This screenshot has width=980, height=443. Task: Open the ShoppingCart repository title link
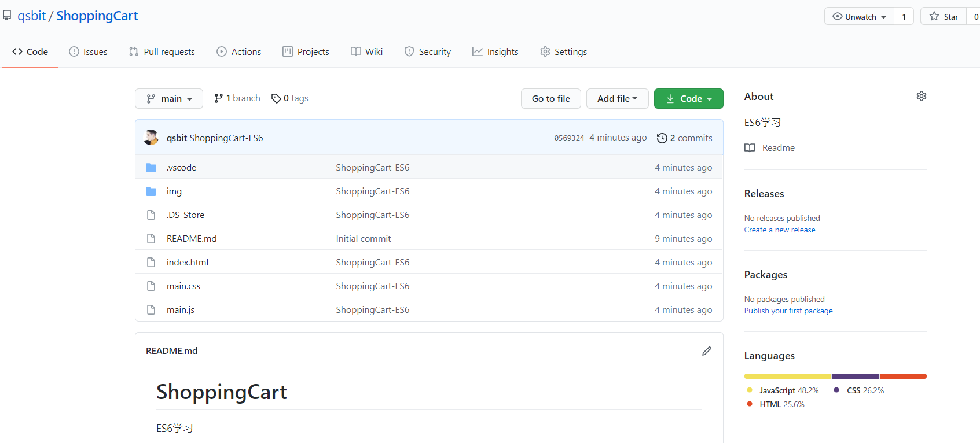tap(97, 16)
